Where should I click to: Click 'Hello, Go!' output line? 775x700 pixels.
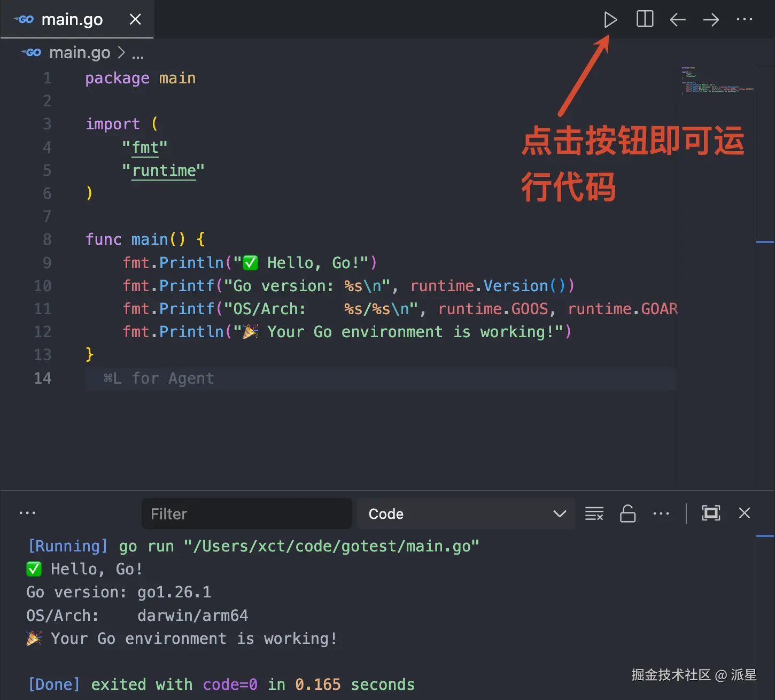(84, 569)
